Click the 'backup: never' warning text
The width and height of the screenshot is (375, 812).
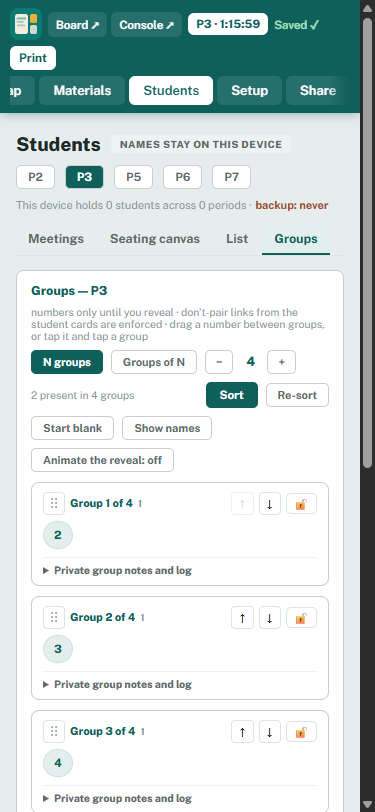292,206
